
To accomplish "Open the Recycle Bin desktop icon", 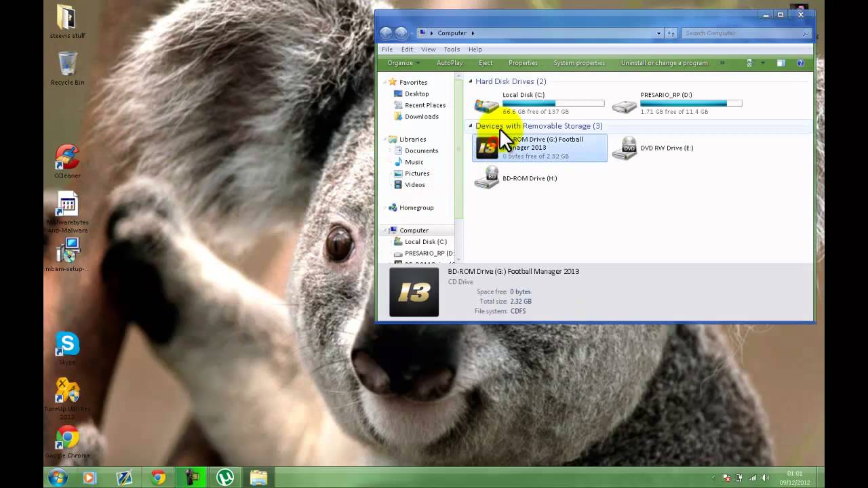I will coord(67,68).
